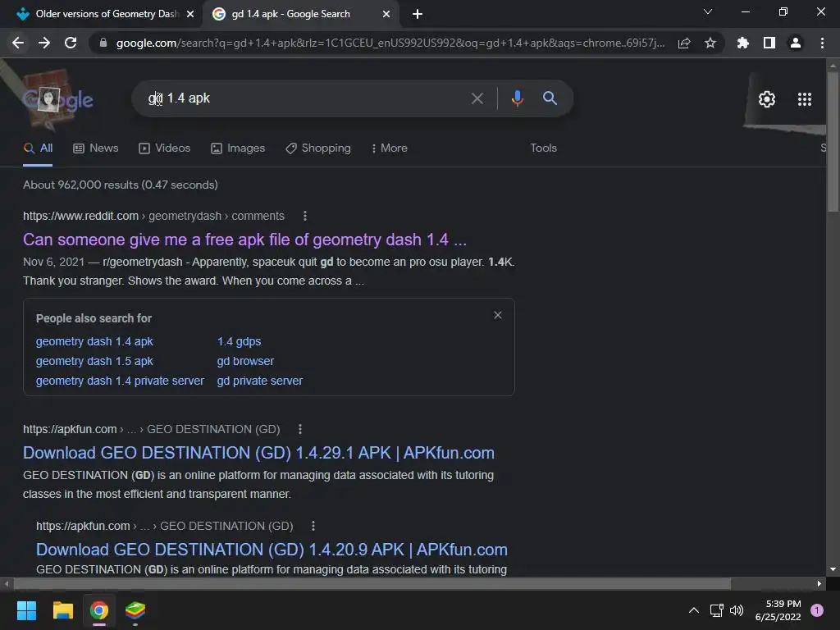The image size is (840, 630).
Task: Search 'gd browser' suggestion
Action: point(245,361)
